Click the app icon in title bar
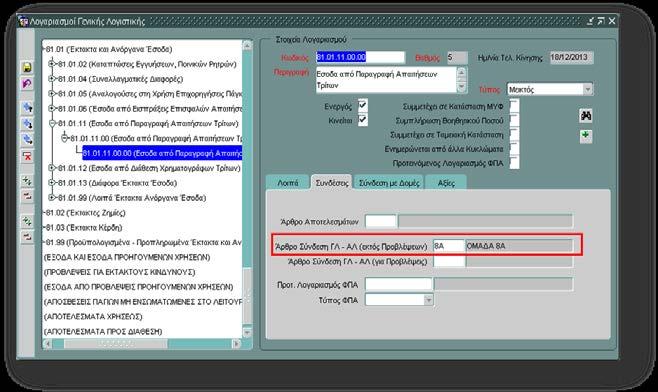Image resolution: width=658 pixels, height=392 pixels. [23, 21]
